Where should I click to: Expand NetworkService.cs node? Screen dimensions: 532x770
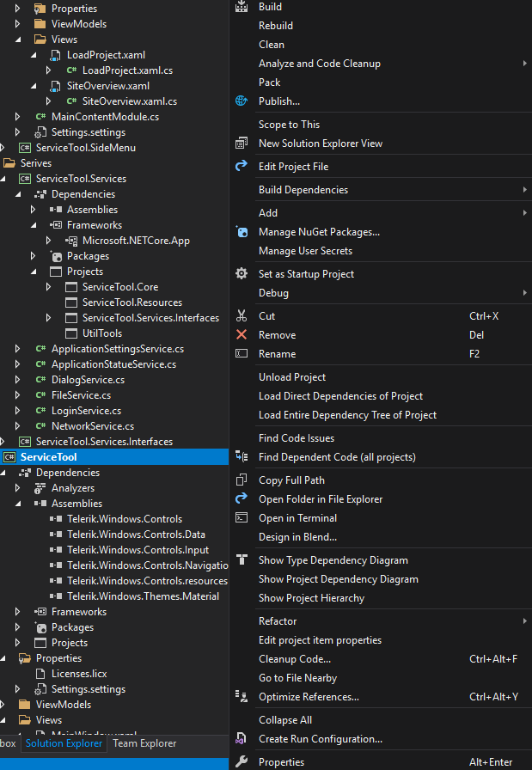18,425
